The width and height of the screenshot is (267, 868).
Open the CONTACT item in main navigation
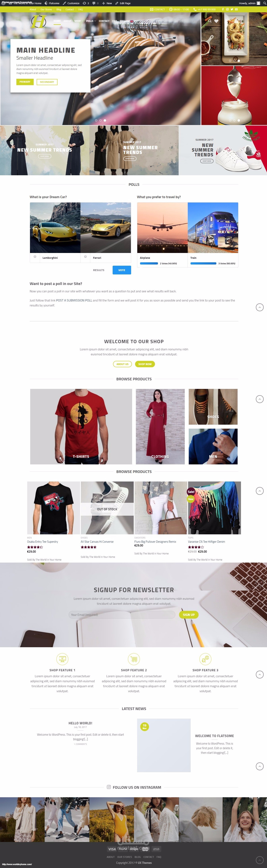[104, 21]
